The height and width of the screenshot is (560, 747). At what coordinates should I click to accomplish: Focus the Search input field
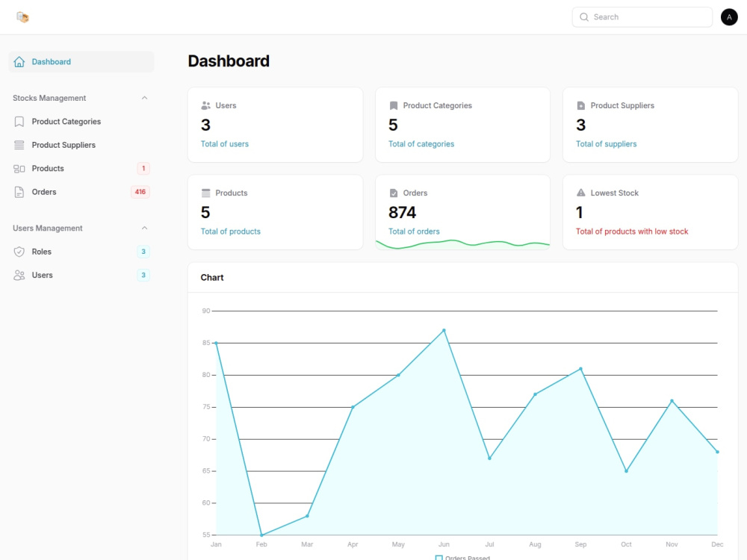tap(642, 17)
